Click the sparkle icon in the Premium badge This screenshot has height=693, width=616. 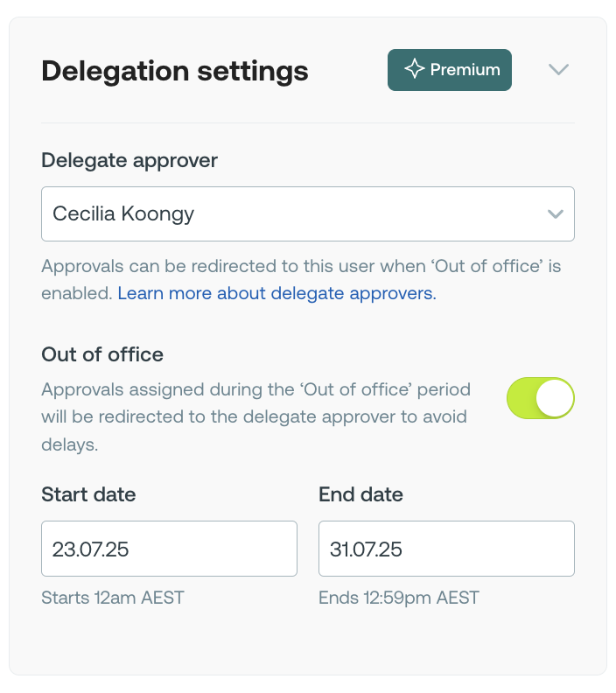414,70
